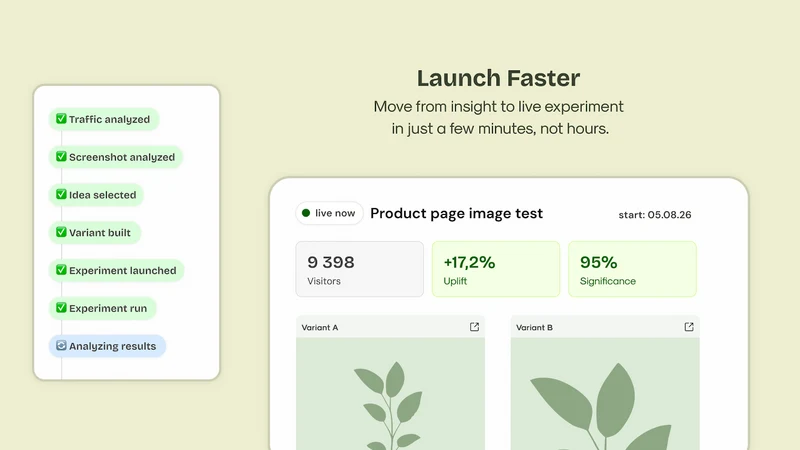Click the green live status dot
The width and height of the screenshot is (800, 450).
click(x=306, y=213)
